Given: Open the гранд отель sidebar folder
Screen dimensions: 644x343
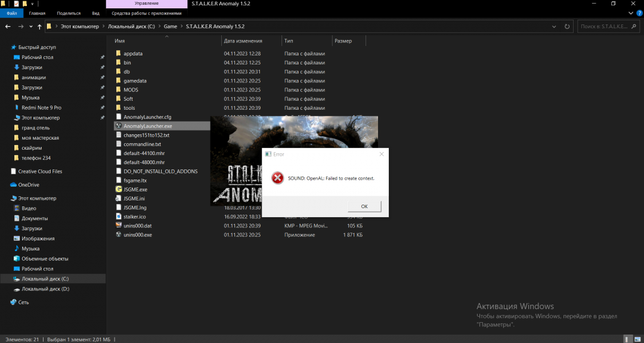Looking at the screenshot, I should pos(36,128).
